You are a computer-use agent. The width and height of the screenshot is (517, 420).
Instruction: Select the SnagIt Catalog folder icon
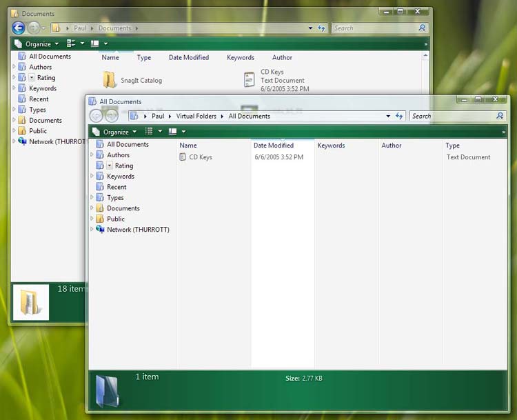110,80
